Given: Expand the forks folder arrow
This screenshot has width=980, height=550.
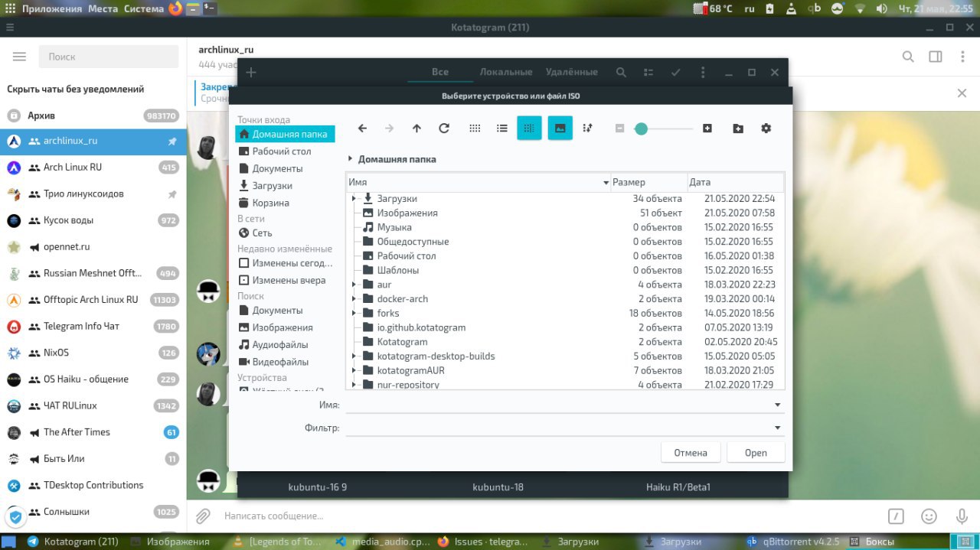Looking at the screenshot, I should point(354,313).
